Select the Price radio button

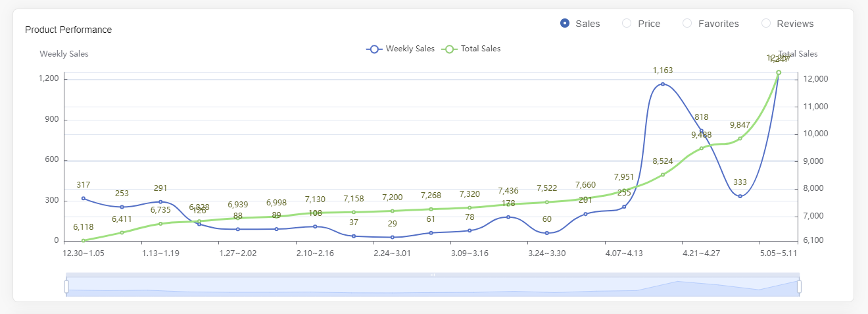(627, 24)
